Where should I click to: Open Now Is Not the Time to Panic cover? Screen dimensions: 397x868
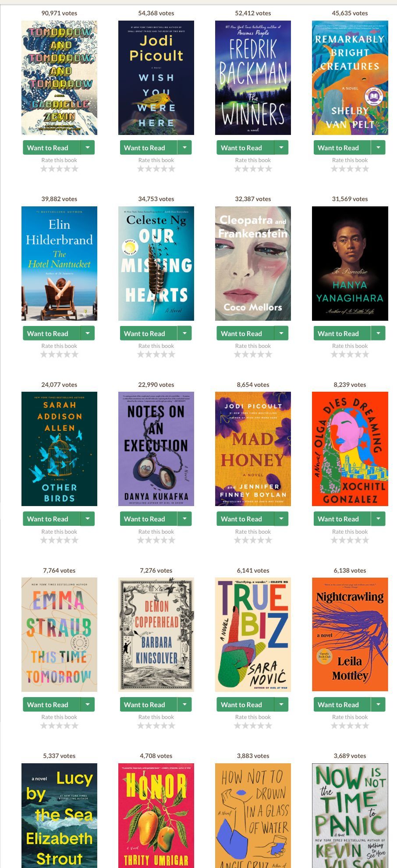coord(350,815)
